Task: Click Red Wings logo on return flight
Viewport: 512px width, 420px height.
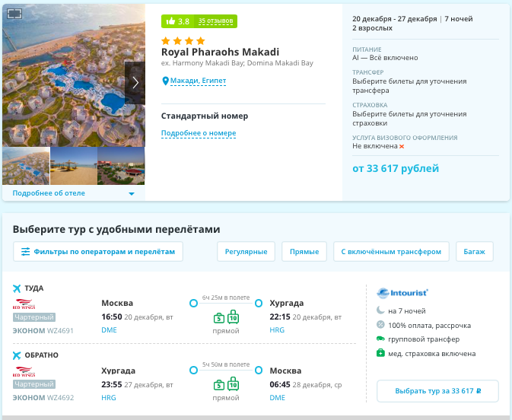Action: pyautogui.click(x=24, y=371)
